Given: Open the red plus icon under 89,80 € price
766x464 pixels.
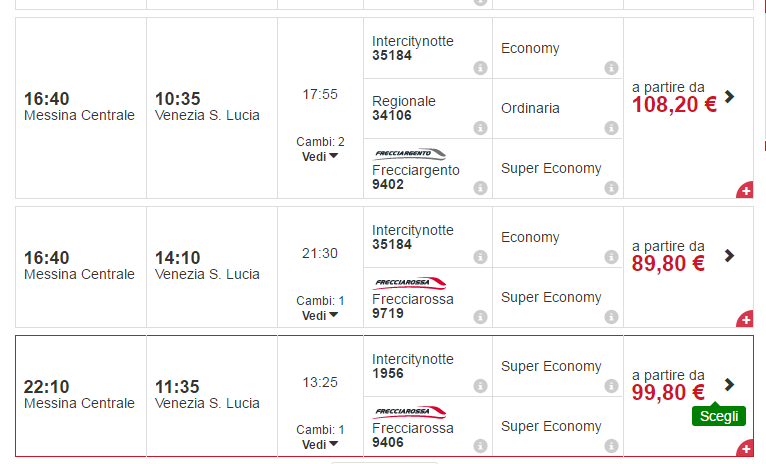Looking at the screenshot, I should (745, 320).
